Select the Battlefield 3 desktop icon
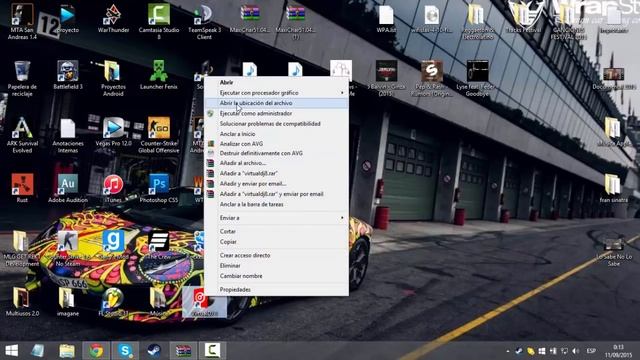The image size is (640, 360). 68,75
